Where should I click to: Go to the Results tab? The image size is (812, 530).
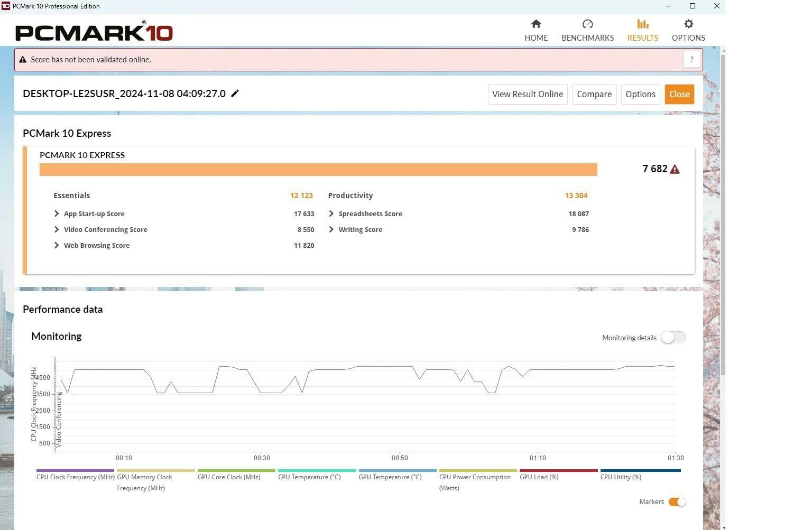642,30
